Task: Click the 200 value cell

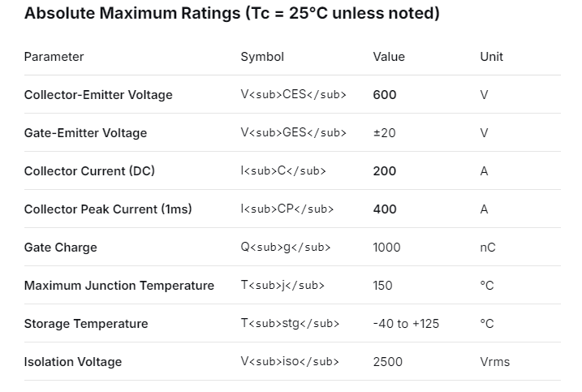Action: point(385,171)
